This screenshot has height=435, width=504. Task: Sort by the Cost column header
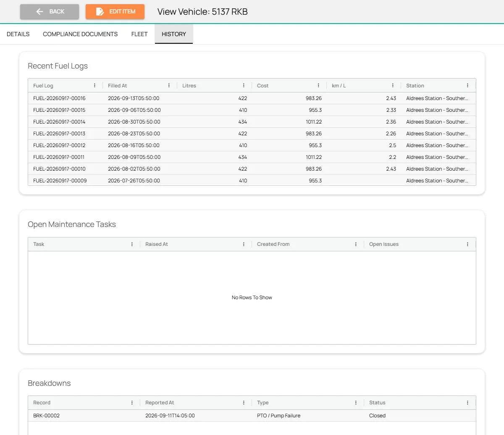(262, 86)
